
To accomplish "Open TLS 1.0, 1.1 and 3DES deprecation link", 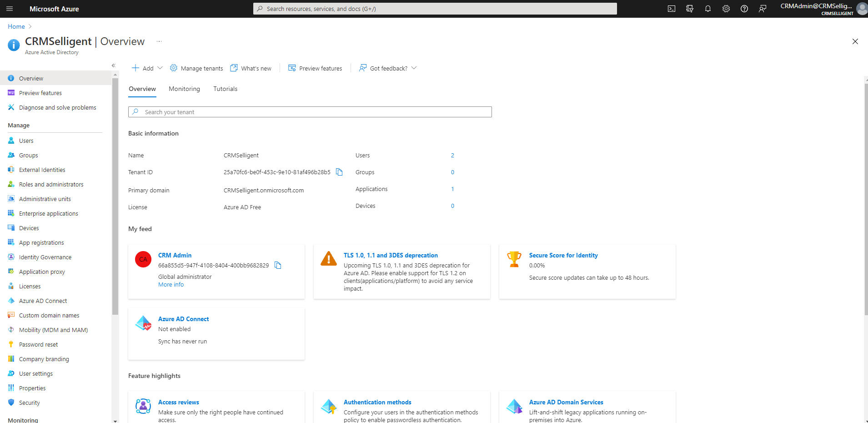I will (x=391, y=255).
